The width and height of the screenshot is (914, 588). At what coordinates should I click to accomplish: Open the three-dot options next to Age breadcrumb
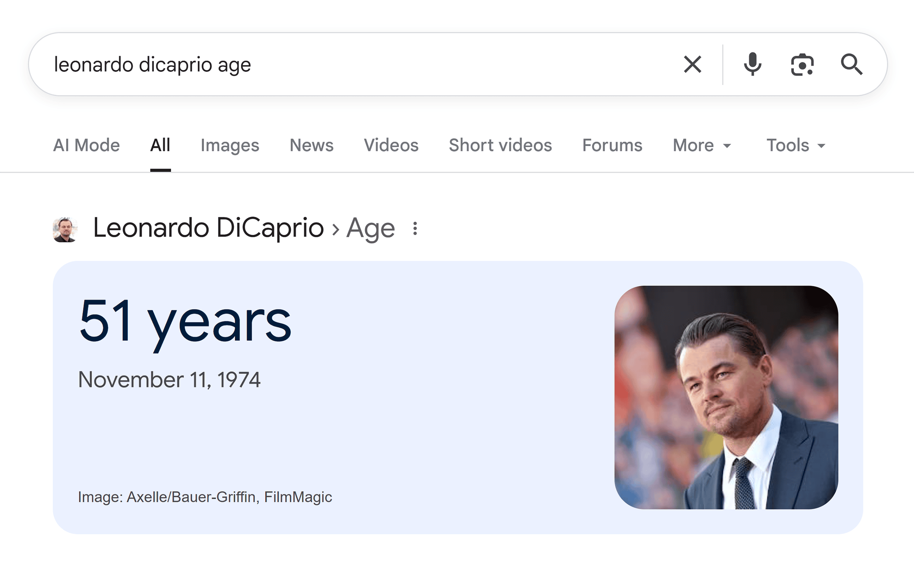tap(415, 228)
